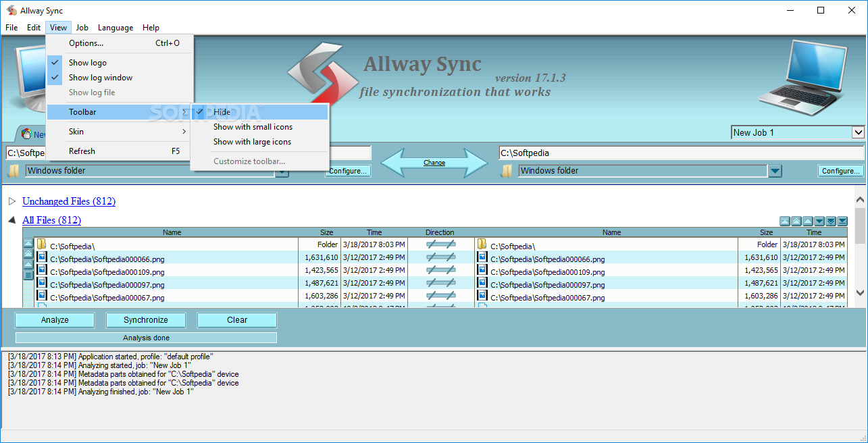The width and height of the screenshot is (868, 443).
Task: Click the Analyze button
Action: tap(55, 320)
